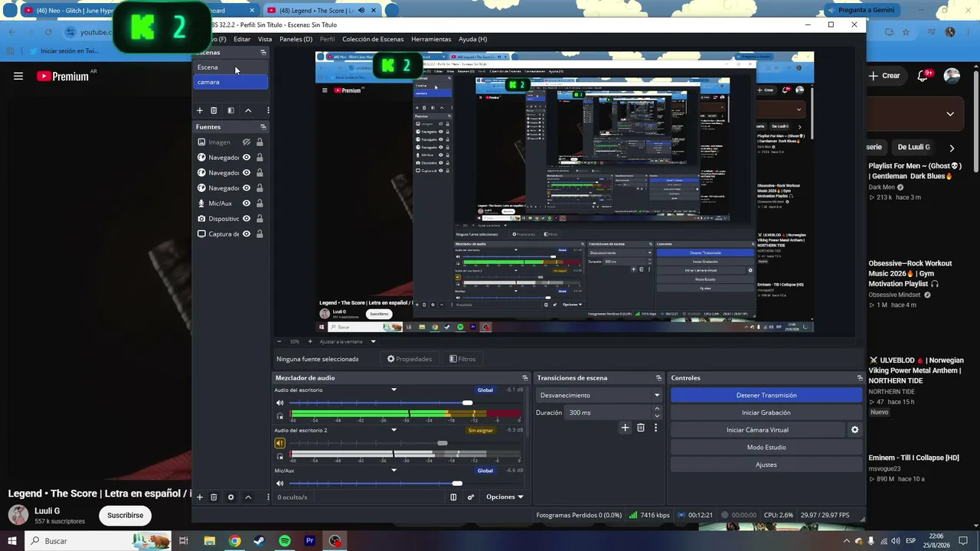The width and height of the screenshot is (980, 551).
Task: Click Iniciar Grabación to start recording
Action: click(x=766, y=412)
